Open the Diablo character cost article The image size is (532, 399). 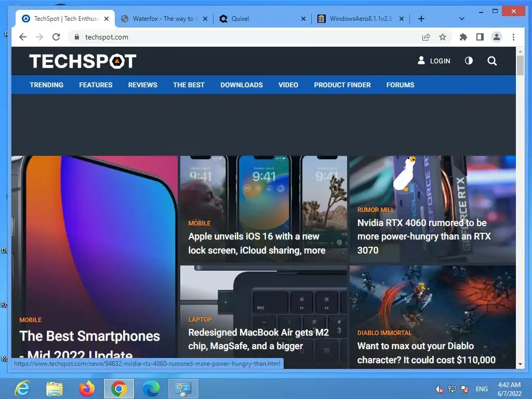(x=427, y=353)
